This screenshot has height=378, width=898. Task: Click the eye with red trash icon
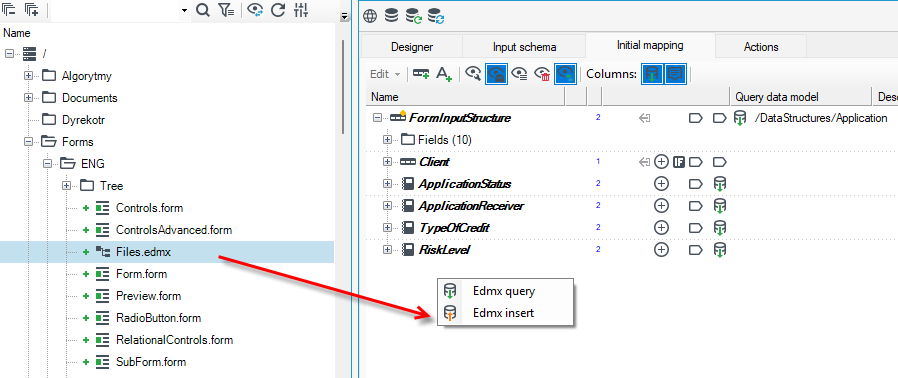click(542, 74)
